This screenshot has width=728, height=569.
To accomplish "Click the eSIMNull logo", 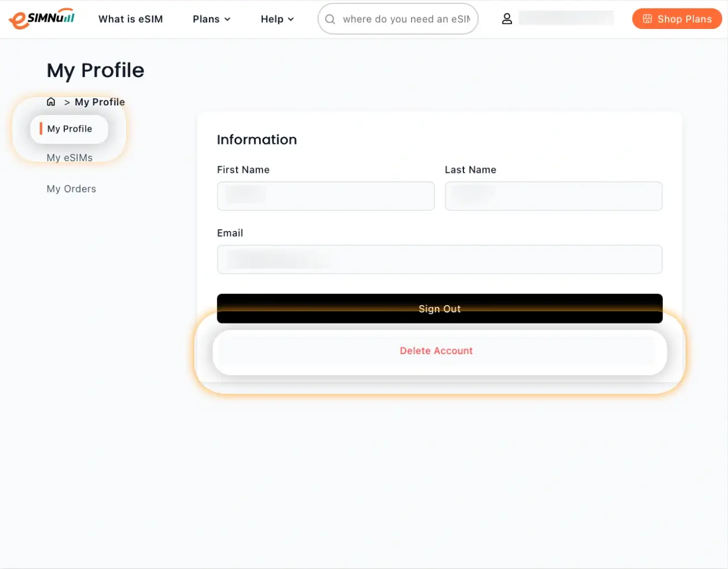I will pos(42,19).
